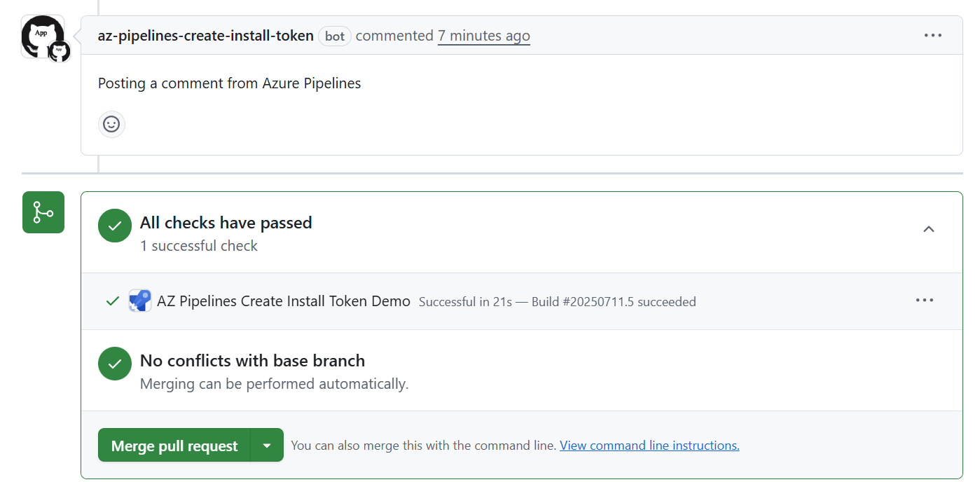Collapse the checks section with the chevron
Screen dimensions: 980x482
click(x=929, y=229)
